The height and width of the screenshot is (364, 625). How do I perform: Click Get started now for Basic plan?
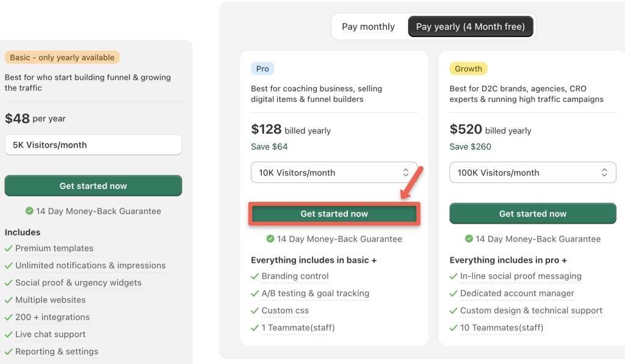tap(93, 186)
